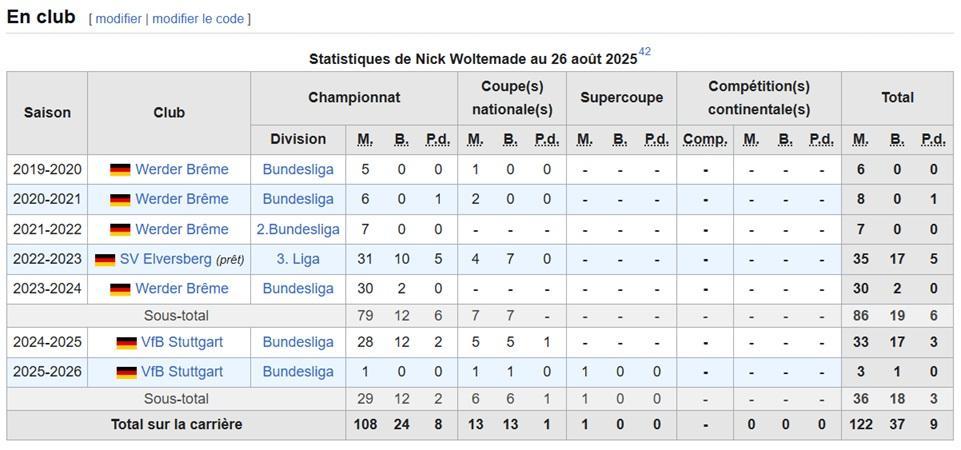Image resolution: width=961 pixels, height=450 pixels.
Task: Click the flag in the 2023-2024 Werder Brême row
Action: (x=120, y=289)
